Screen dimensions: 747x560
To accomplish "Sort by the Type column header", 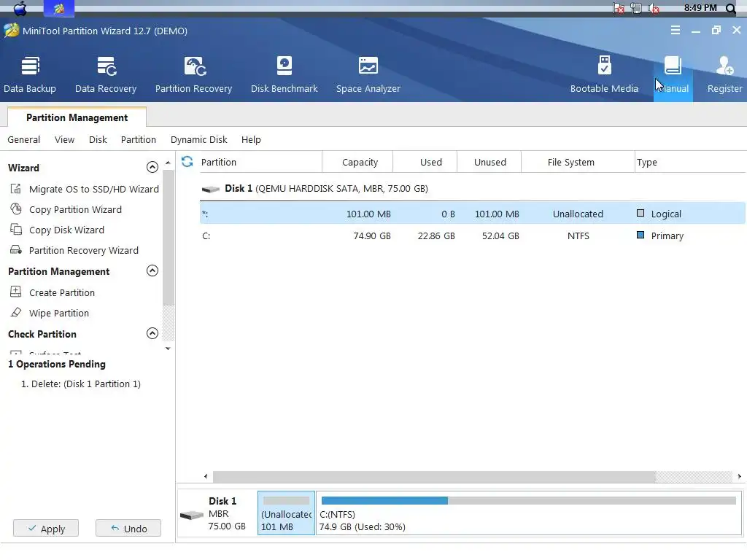I will [646, 162].
